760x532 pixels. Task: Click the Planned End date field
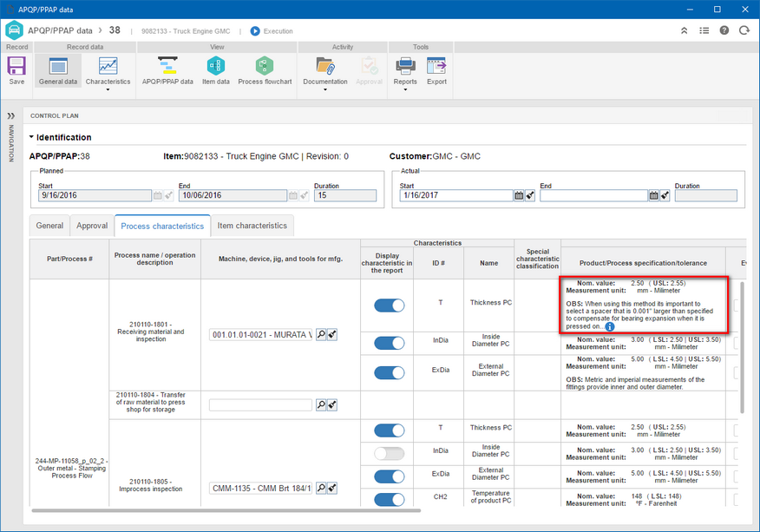click(233, 195)
